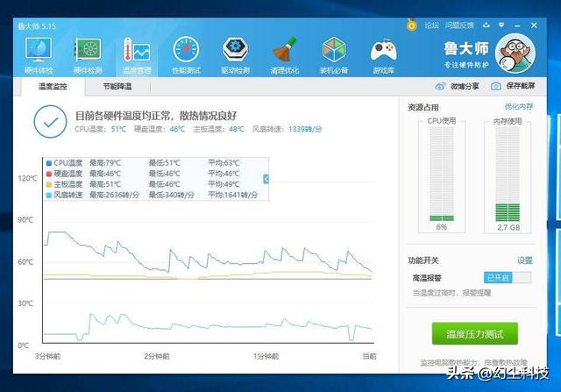Screen dimensions: 561x392
Task: Click the 6% CPU usage value
Action: click(x=442, y=227)
